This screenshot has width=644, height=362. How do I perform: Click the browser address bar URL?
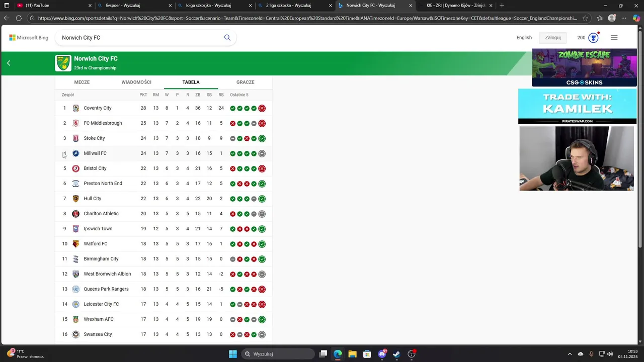click(x=307, y=18)
